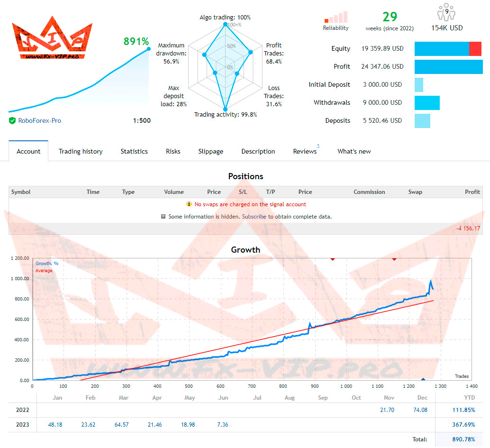Click the Symbol column header
Screen dimensions: 490x448
coord(21,192)
